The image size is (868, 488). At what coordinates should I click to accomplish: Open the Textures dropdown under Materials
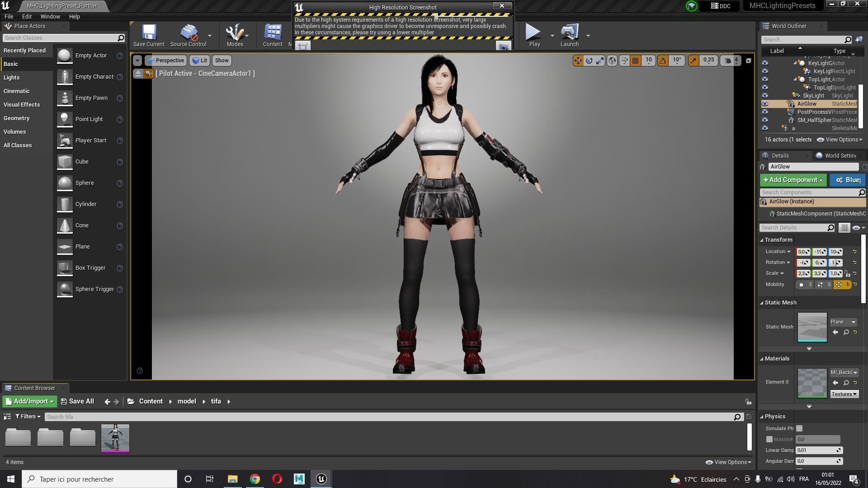pyautogui.click(x=844, y=394)
